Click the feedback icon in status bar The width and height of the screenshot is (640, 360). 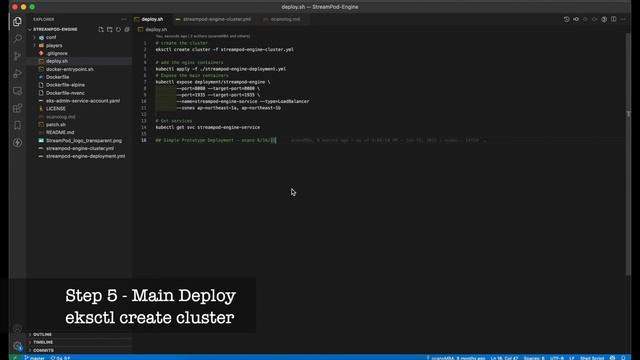click(612, 358)
